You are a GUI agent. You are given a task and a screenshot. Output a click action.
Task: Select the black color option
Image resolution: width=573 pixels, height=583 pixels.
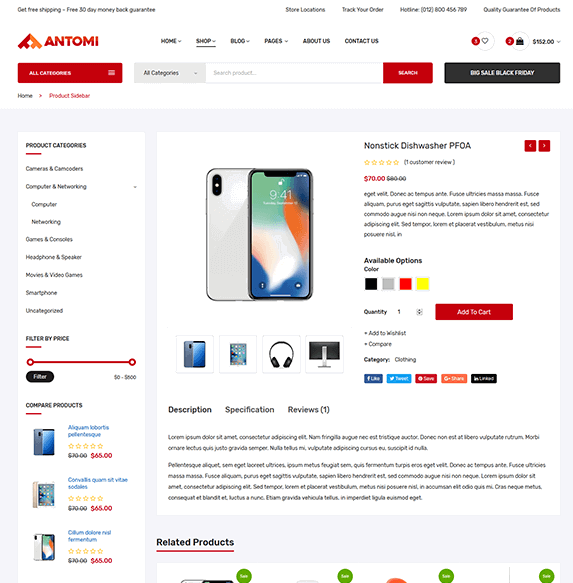(371, 284)
